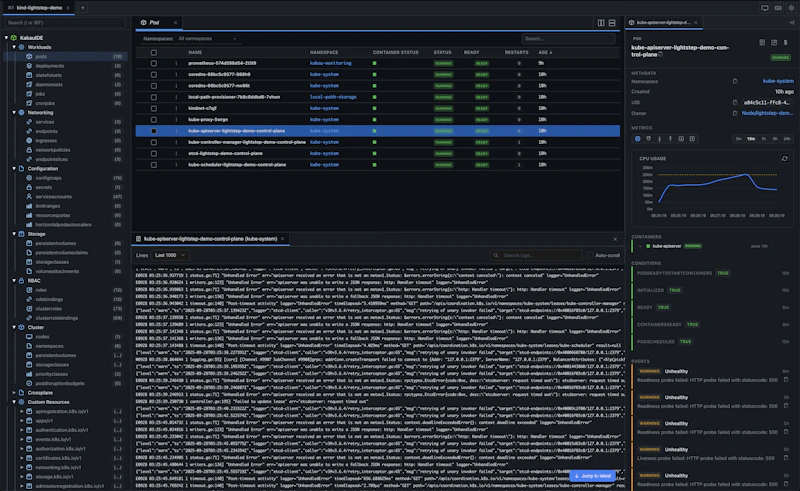Check the prometheus pod row checkbox
Viewport: 800px width, 491px height.
pyautogui.click(x=154, y=63)
